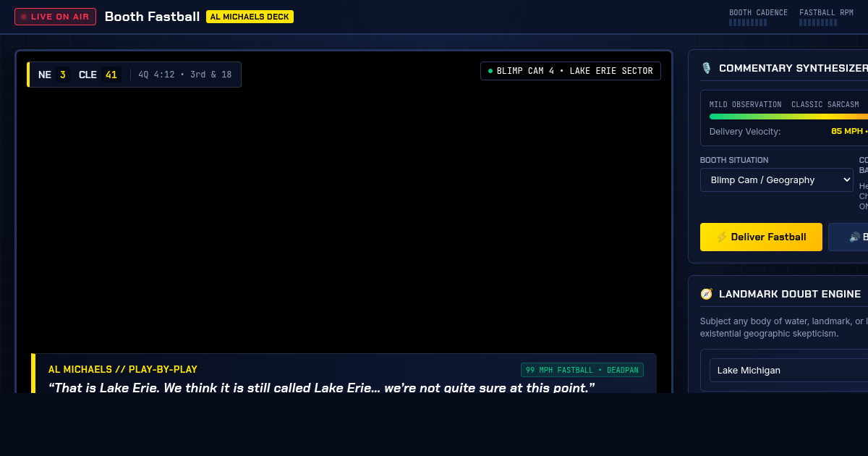
Task: Click the "CLASSIC SARCASM" label
Action: 825,105
